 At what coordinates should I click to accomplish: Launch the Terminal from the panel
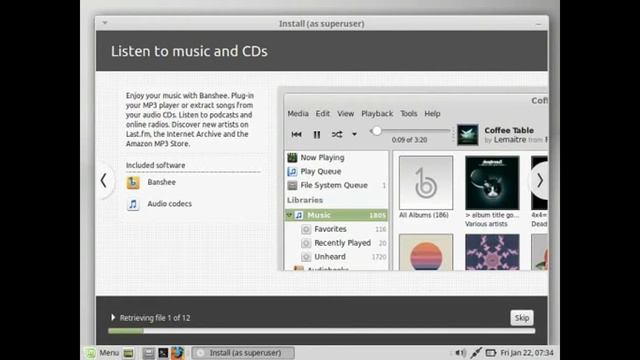click(x=163, y=353)
